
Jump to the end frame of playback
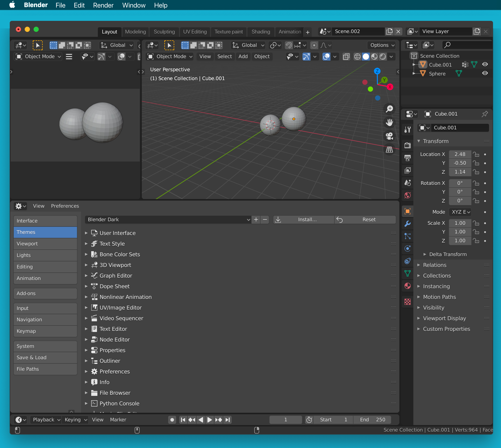click(x=228, y=420)
